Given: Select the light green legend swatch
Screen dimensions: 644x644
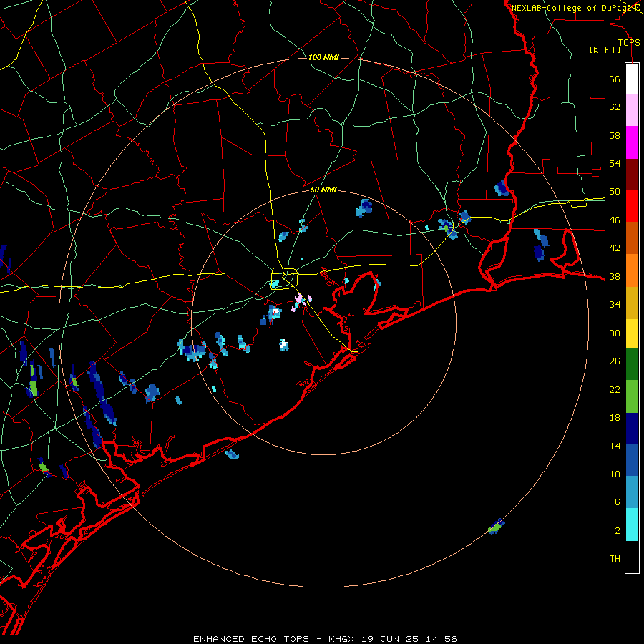Looking at the screenshot, I should (x=632, y=396).
